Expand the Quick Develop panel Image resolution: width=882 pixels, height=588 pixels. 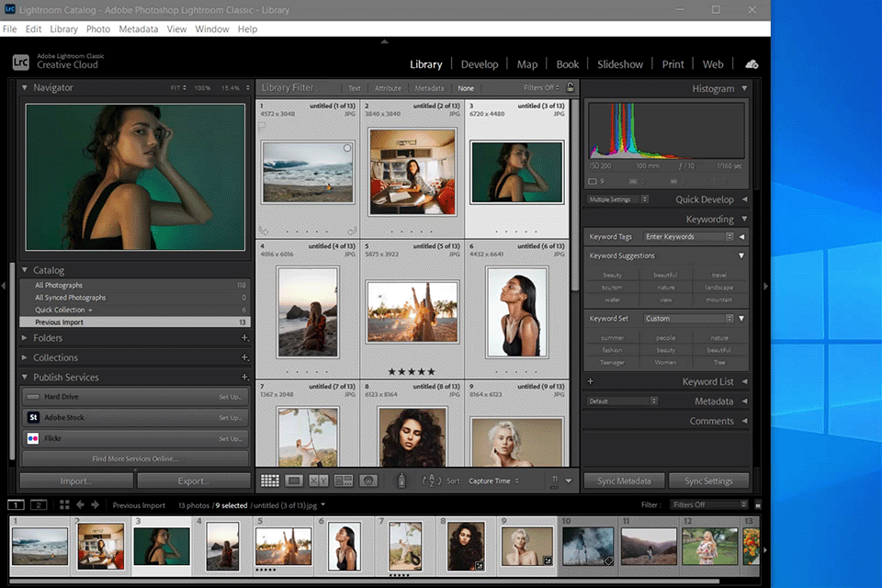click(x=744, y=199)
